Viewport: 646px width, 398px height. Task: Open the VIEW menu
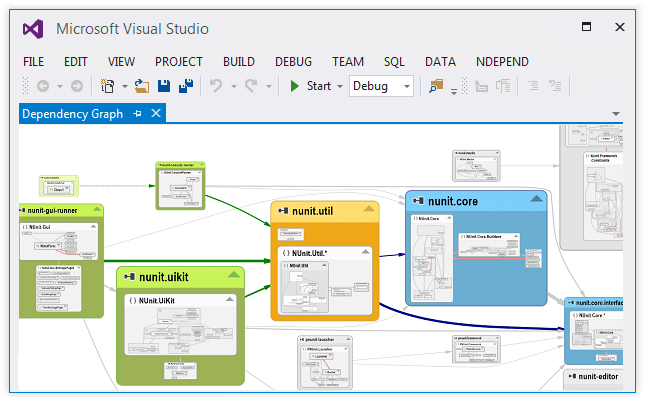121,62
